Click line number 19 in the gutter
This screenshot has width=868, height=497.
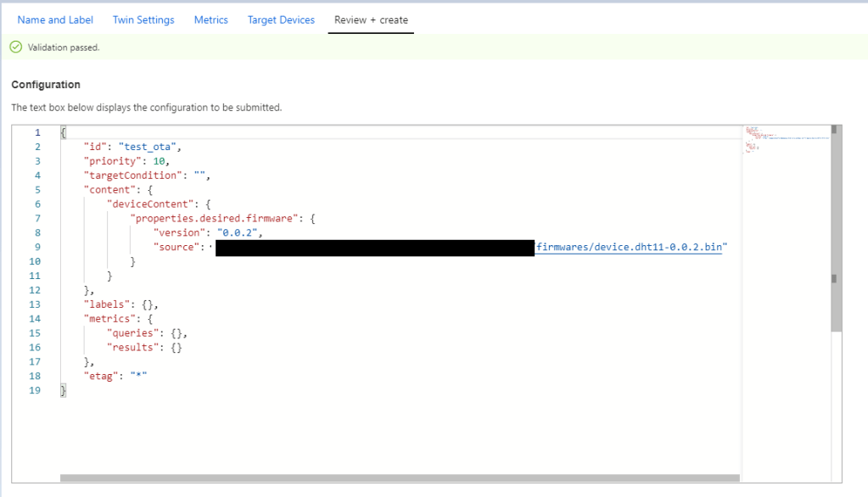[35, 390]
